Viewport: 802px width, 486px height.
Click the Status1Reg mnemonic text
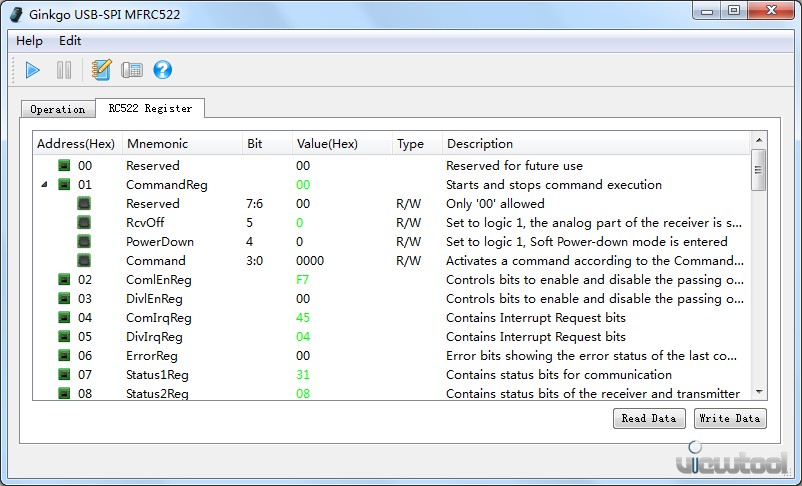click(157, 374)
